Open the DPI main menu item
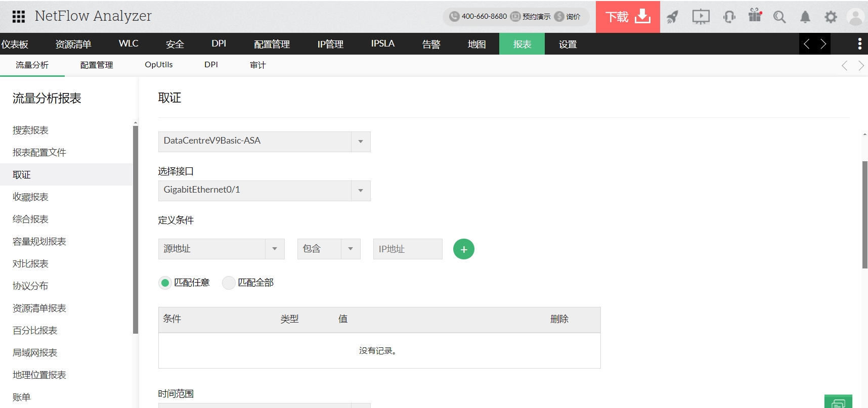 219,44
